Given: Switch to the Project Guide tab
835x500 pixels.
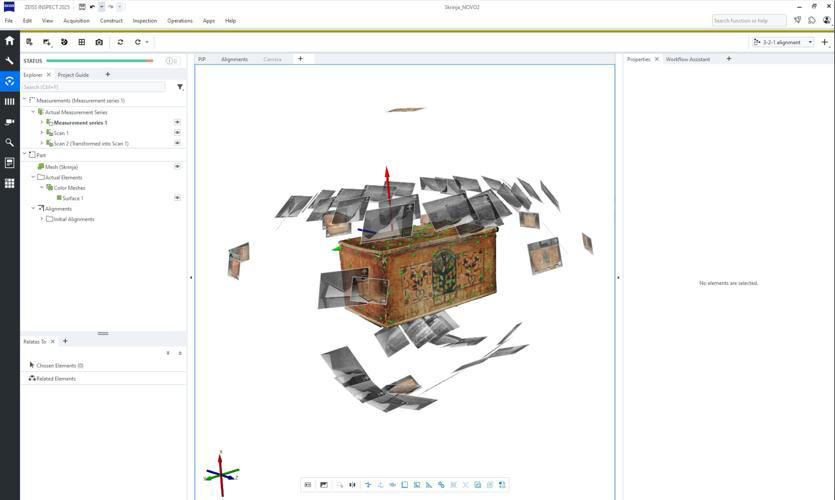Looking at the screenshot, I should click(x=73, y=75).
